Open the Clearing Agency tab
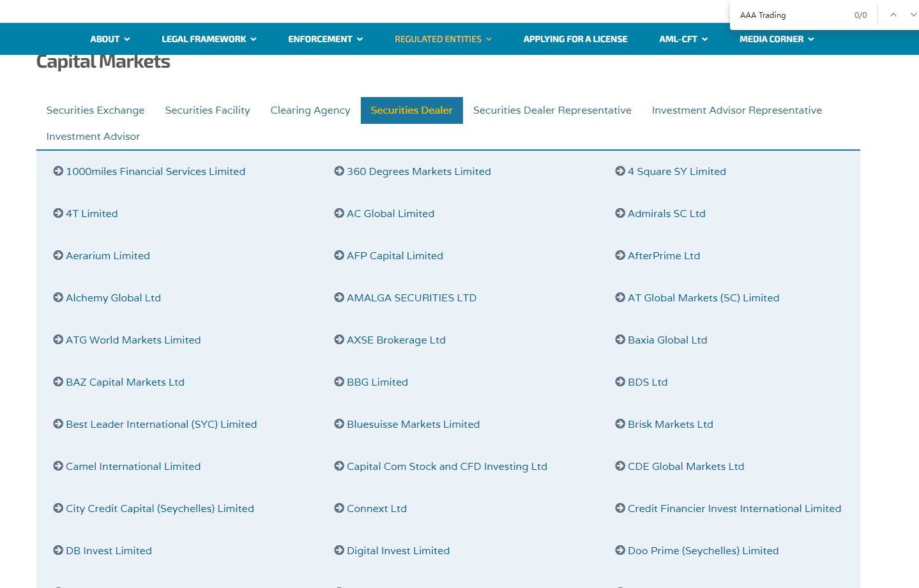 tap(310, 110)
